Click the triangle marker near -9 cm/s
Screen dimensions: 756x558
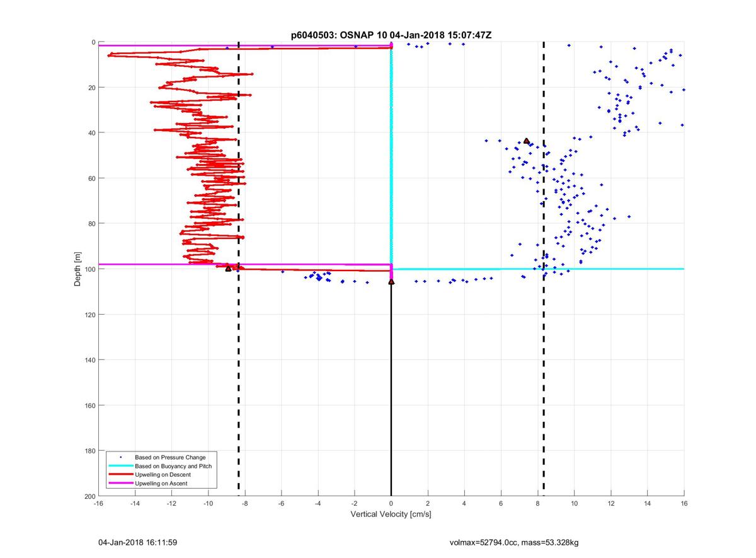click(228, 269)
